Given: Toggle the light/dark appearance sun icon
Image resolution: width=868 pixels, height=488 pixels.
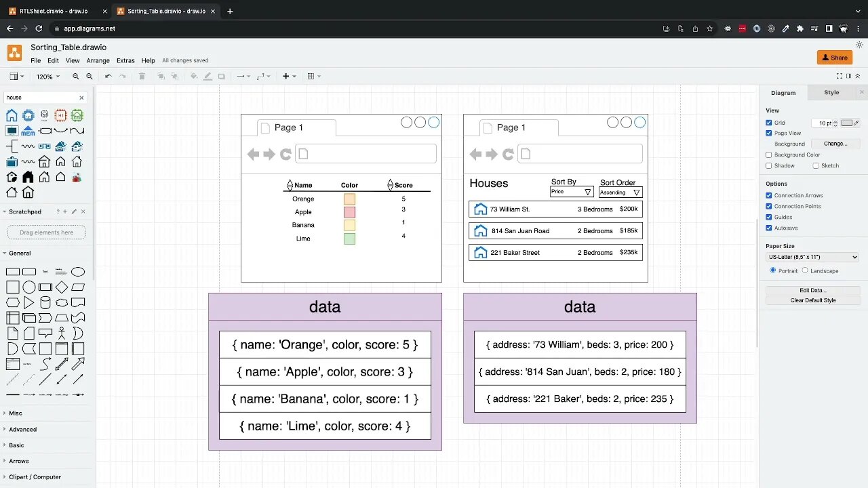Looking at the screenshot, I should point(859,45).
